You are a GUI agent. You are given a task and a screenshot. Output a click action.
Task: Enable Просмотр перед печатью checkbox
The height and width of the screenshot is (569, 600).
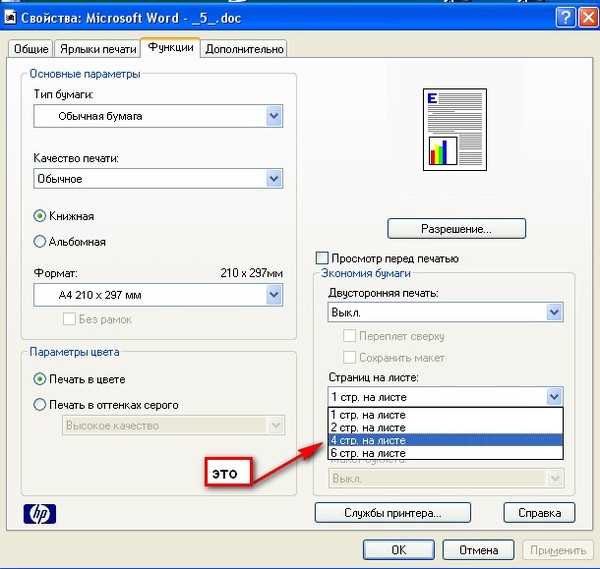coord(322,258)
